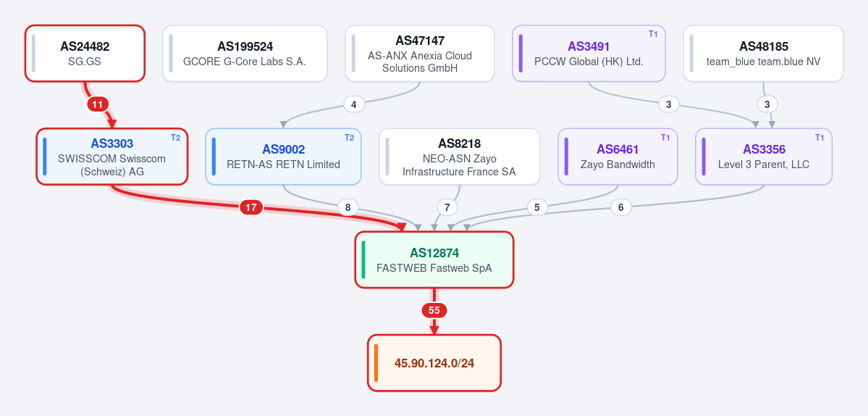Viewport: 868px width, 416px height.
Task: Click the T1 badge on AS3356
Action: 819,138
